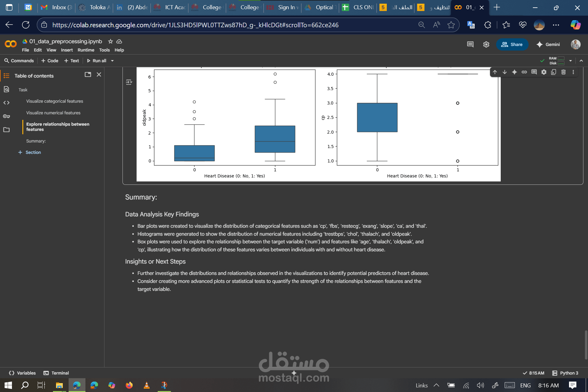Open the Secrets key icon in sidebar
The width and height of the screenshot is (588, 392).
[x=6, y=116]
